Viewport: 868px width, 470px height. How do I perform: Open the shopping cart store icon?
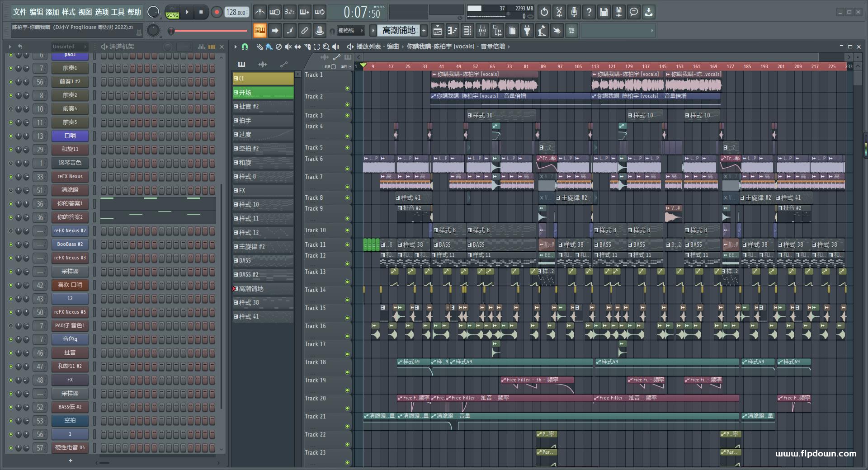click(x=572, y=31)
